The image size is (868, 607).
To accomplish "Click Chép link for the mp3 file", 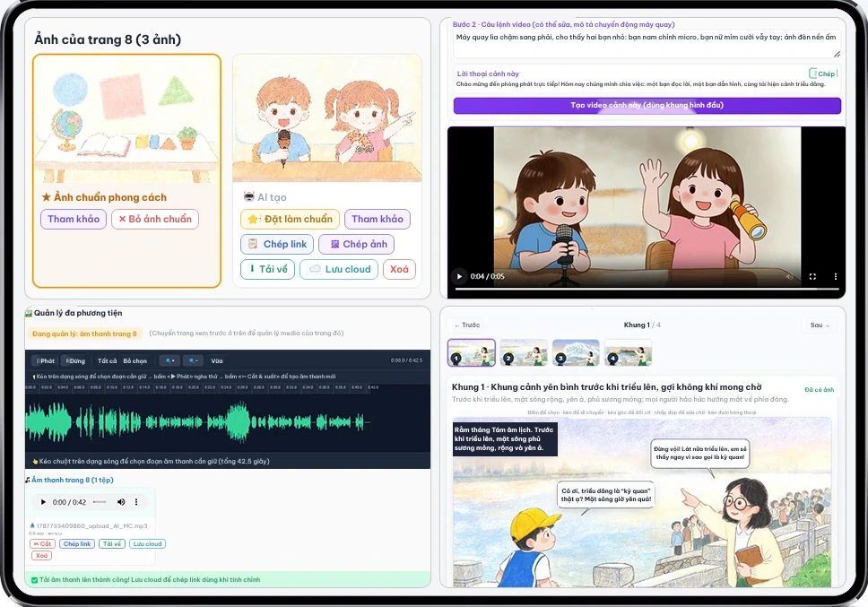I will pos(77,544).
